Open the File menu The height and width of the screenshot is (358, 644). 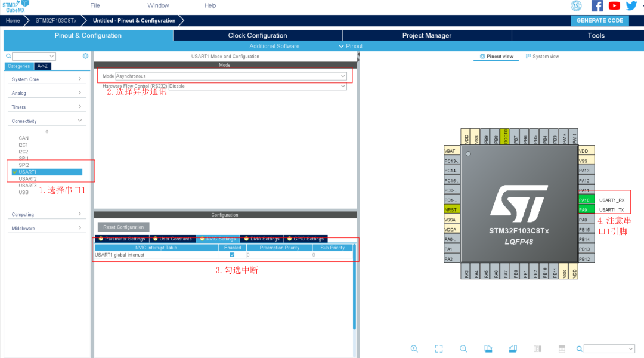click(x=95, y=5)
